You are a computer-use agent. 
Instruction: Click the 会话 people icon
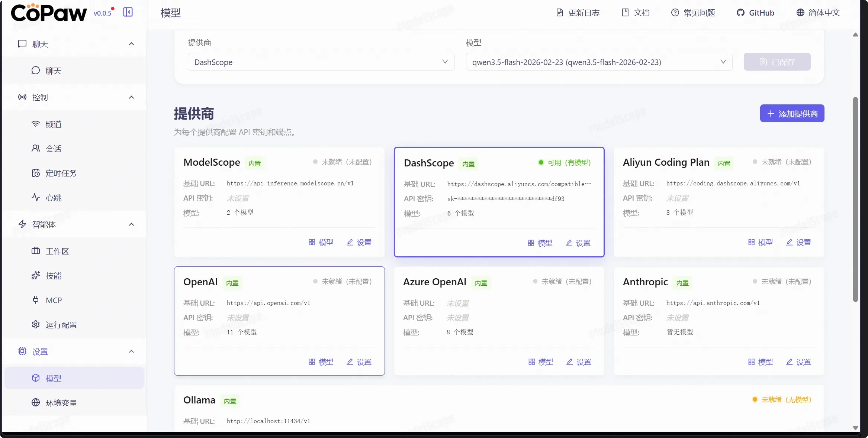click(36, 149)
